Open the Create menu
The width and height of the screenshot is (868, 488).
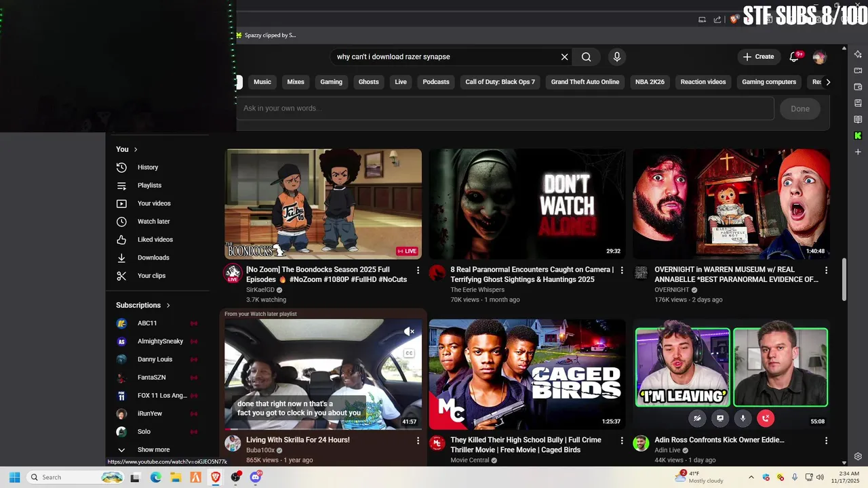pos(758,57)
